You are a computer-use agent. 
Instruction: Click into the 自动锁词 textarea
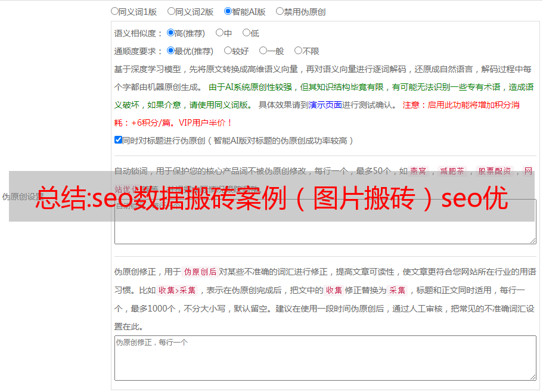point(325,222)
